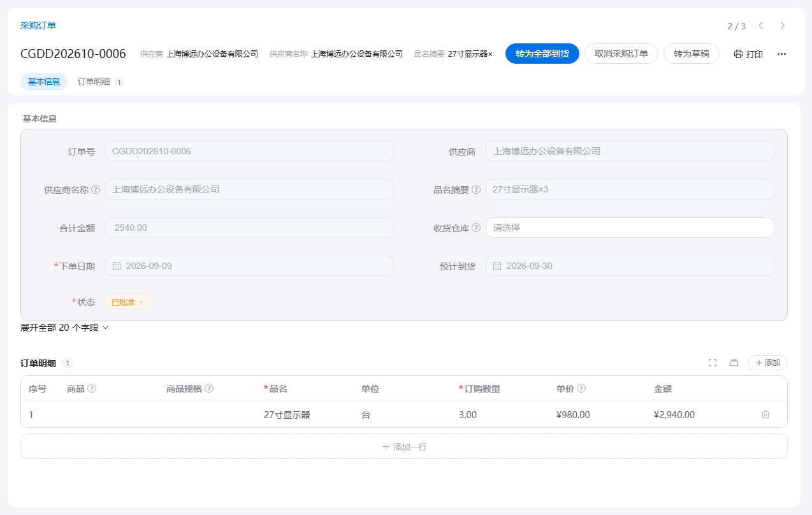Click help icon beside 商品 column header

pyautogui.click(x=92, y=388)
